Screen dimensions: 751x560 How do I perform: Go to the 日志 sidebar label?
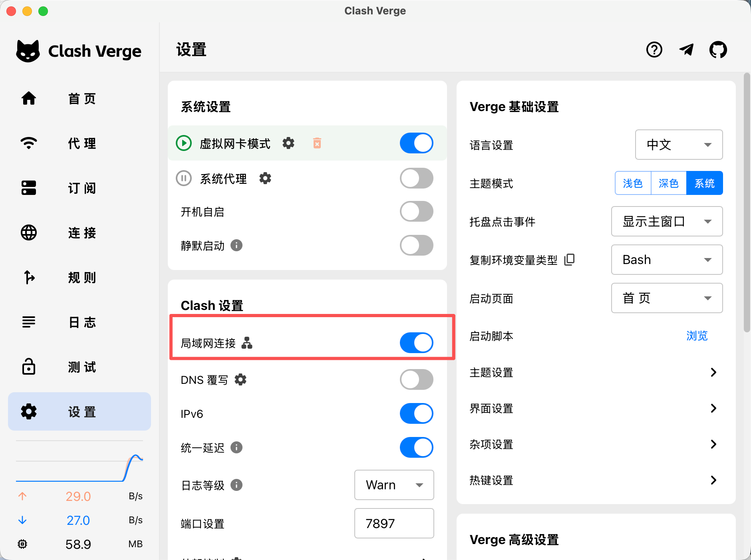coord(82,322)
